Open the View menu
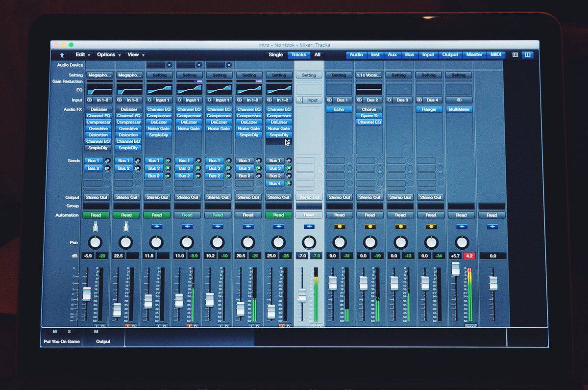The width and height of the screenshot is (588, 390). (135, 55)
